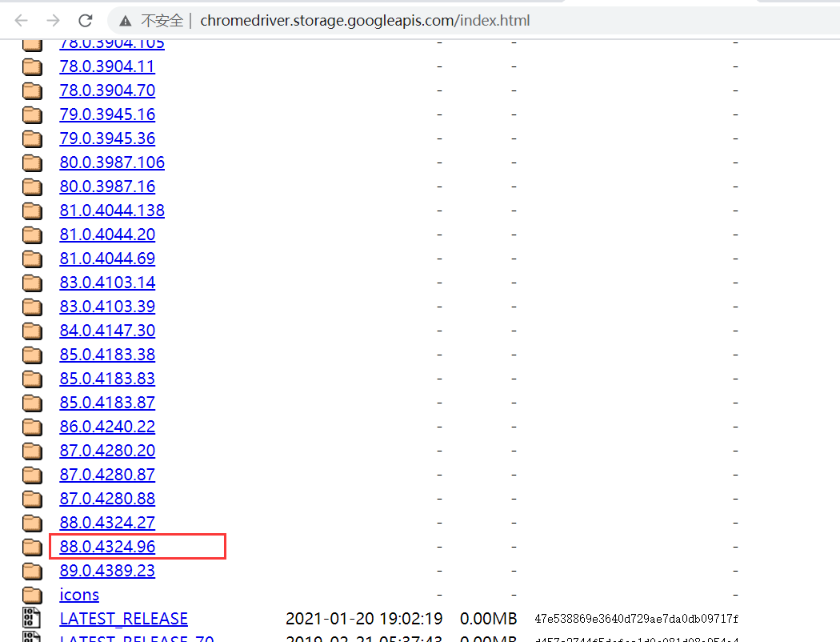Click folder icon beside 85.0.4183.83

(32, 379)
